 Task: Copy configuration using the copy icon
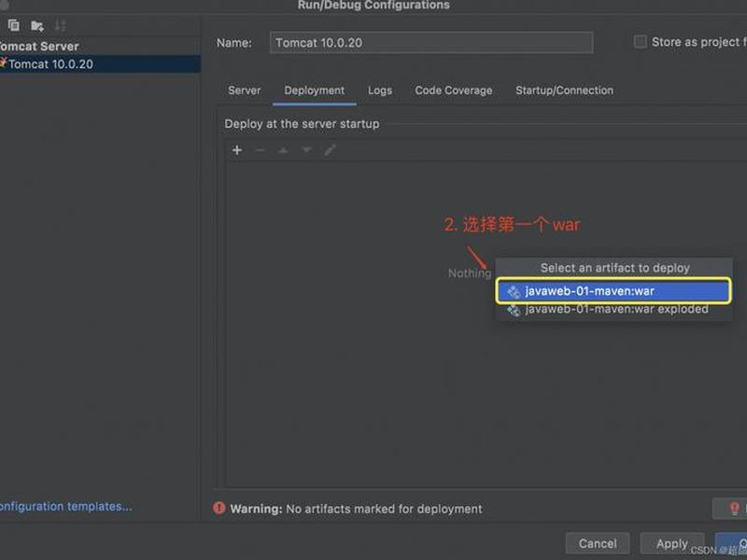coord(13,25)
